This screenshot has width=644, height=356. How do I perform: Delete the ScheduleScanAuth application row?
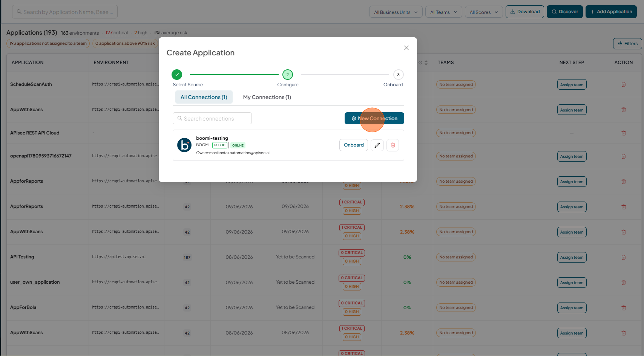[x=624, y=84]
